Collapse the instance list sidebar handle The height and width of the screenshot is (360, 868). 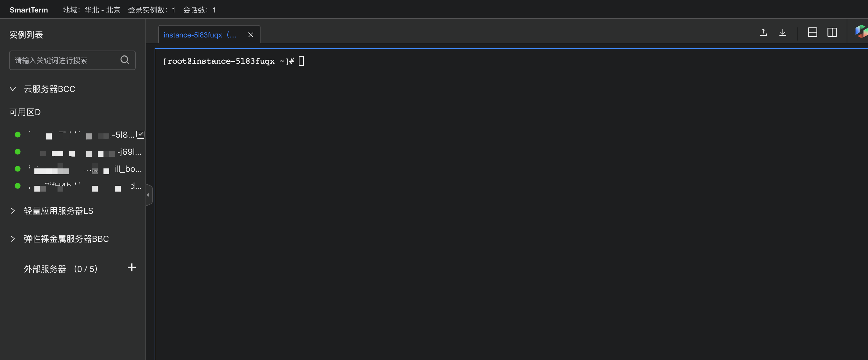pyautogui.click(x=148, y=195)
